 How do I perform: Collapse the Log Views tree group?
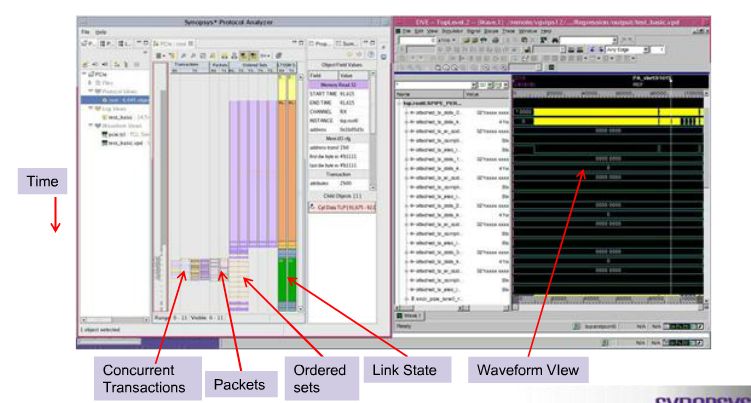pos(90,109)
